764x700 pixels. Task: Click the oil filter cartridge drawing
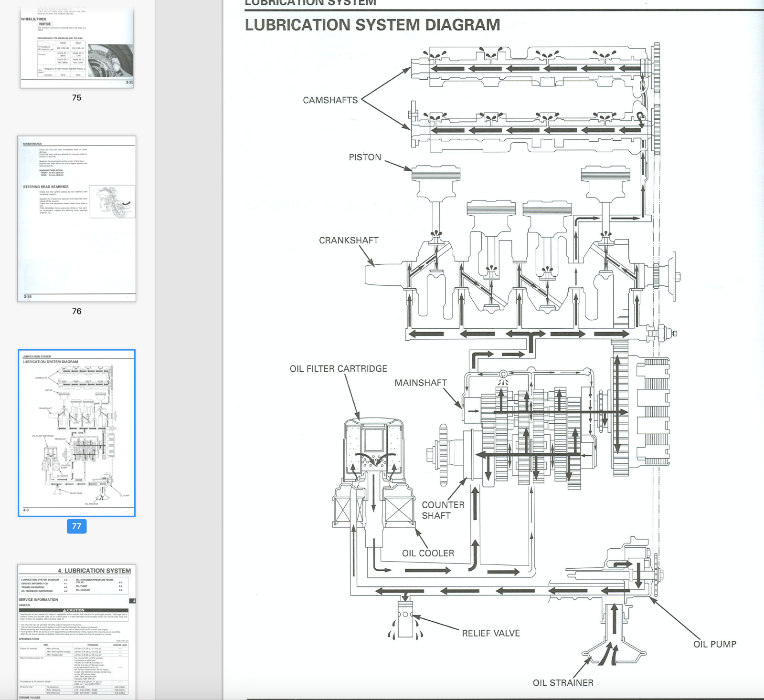tap(373, 449)
